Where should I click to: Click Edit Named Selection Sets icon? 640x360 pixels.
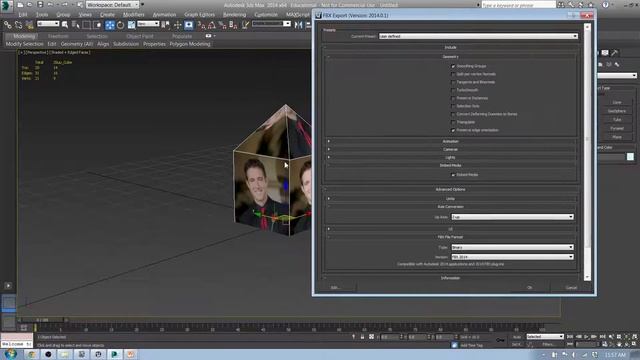coord(245,25)
